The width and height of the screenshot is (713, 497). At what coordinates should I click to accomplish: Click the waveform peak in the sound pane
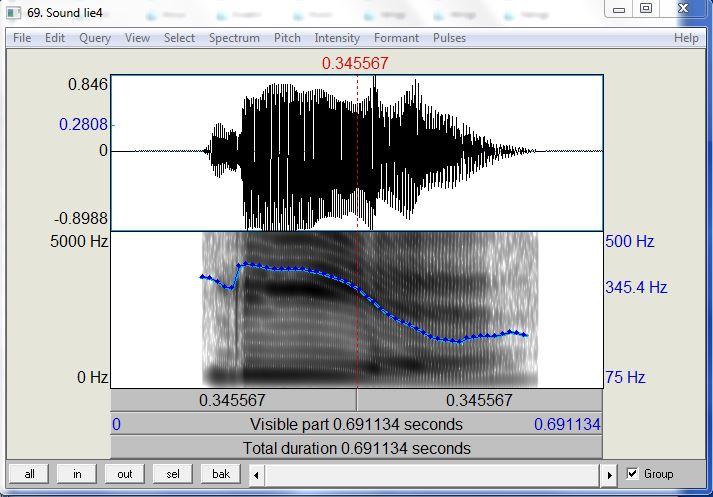pos(375,79)
